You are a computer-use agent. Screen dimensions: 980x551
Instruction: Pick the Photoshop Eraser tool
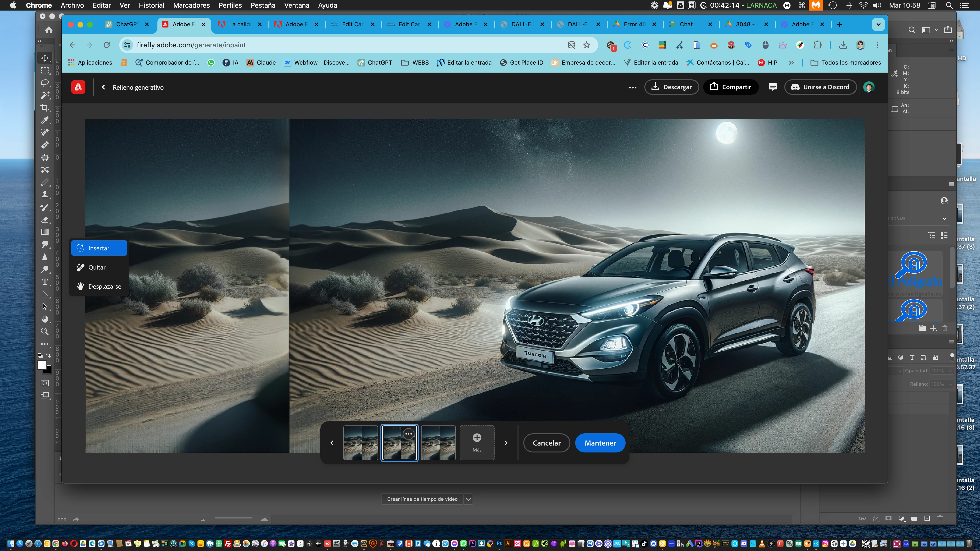pyautogui.click(x=45, y=220)
